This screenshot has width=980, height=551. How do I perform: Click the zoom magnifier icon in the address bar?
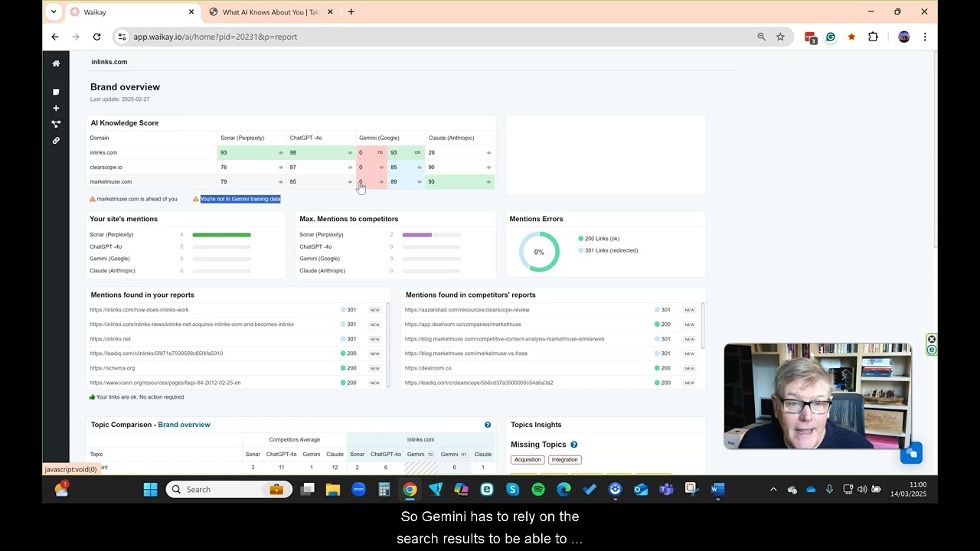(761, 37)
